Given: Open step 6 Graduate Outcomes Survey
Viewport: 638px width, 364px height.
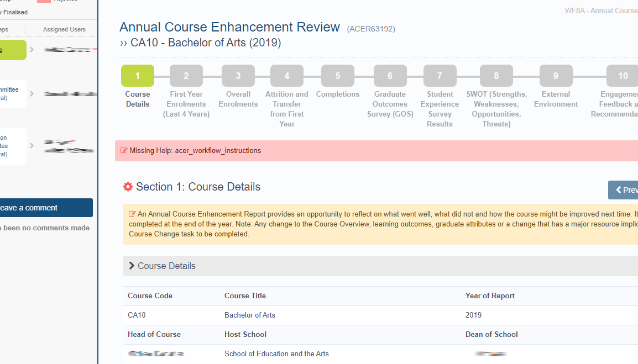Looking at the screenshot, I should (390, 76).
